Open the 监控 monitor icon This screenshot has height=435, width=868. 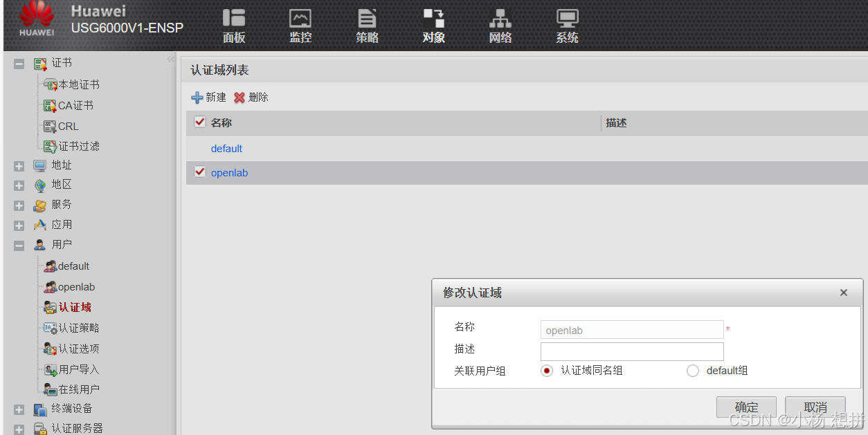[300, 18]
